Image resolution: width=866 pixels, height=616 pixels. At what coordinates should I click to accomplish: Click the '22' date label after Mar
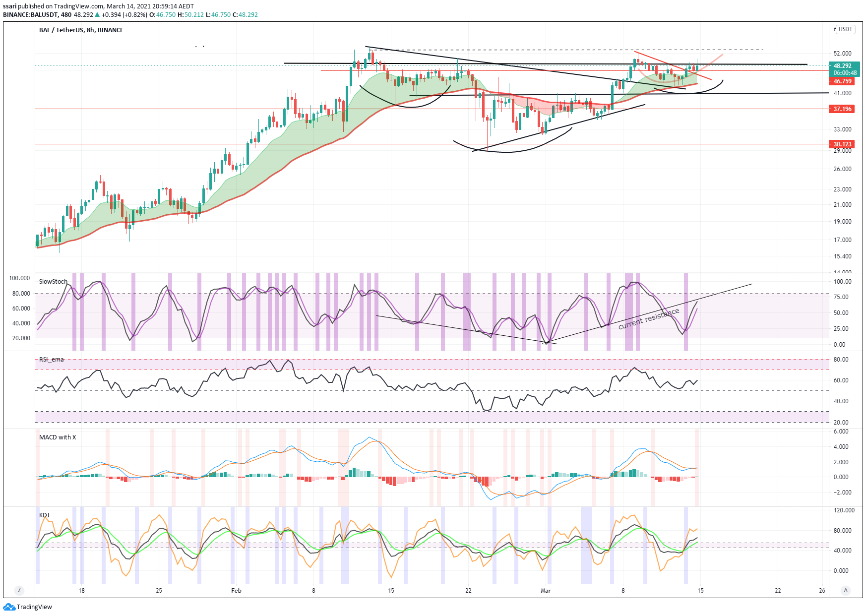point(778,591)
